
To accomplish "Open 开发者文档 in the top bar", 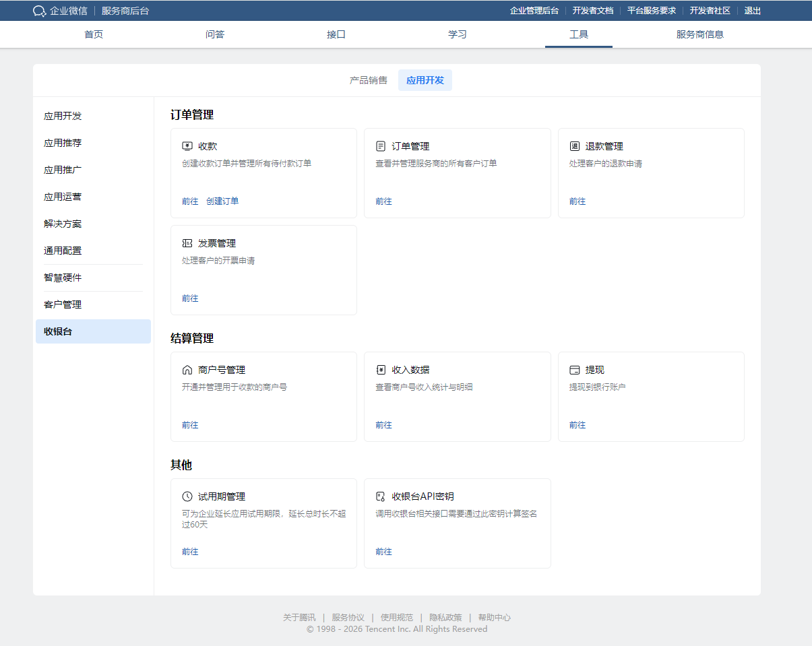I will (592, 11).
